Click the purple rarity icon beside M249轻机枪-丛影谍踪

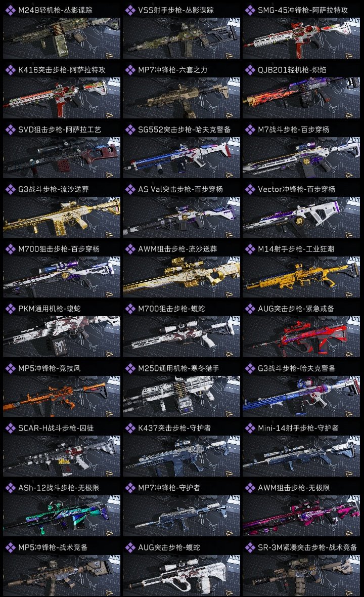pyautogui.click(x=10, y=10)
